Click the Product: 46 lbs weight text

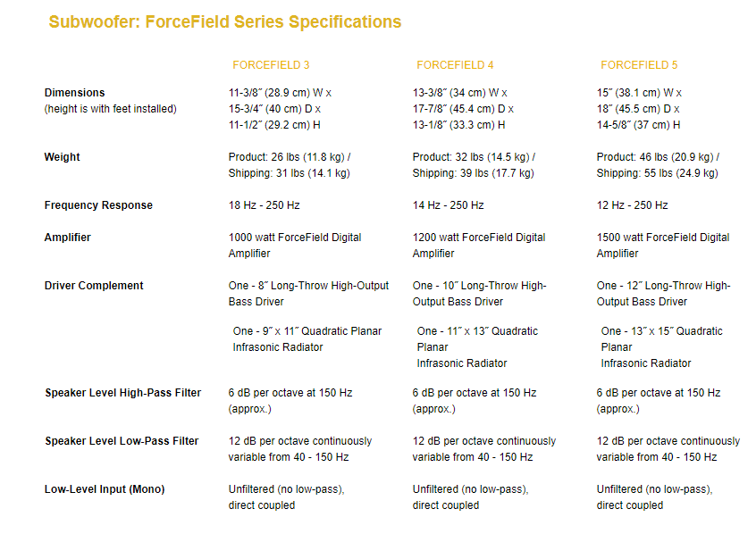click(656, 157)
